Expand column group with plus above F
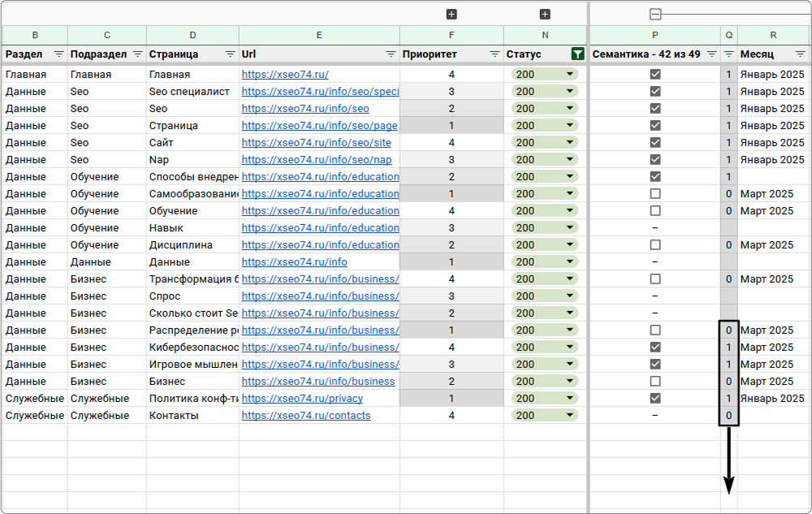 (451, 15)
